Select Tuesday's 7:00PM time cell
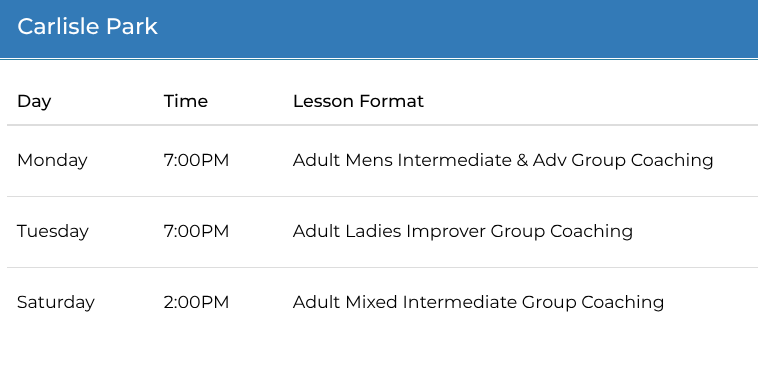The width and height of the screenshot is (758, 380). point(196,231)
